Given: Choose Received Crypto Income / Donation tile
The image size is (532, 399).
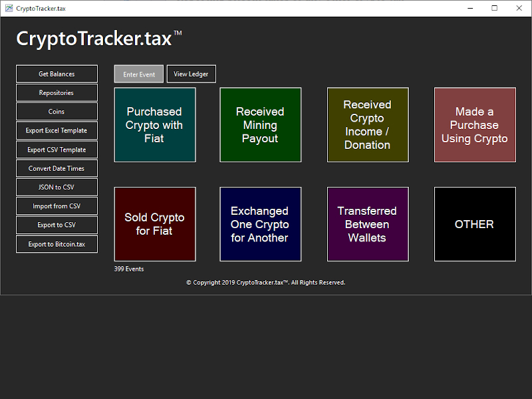Looking at the screenshot, I should [368, 125].
